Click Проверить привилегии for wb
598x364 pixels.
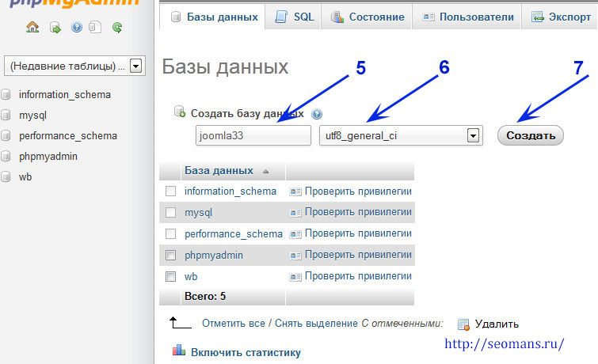pos(358,275)
